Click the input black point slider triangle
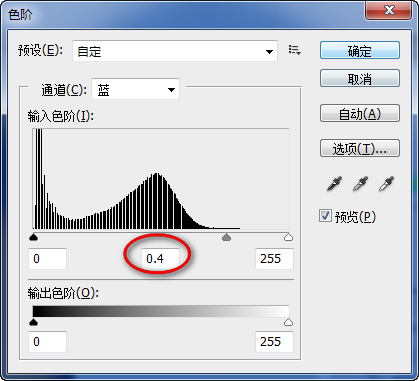The image size is (419, 381). [x=34, y=237]
